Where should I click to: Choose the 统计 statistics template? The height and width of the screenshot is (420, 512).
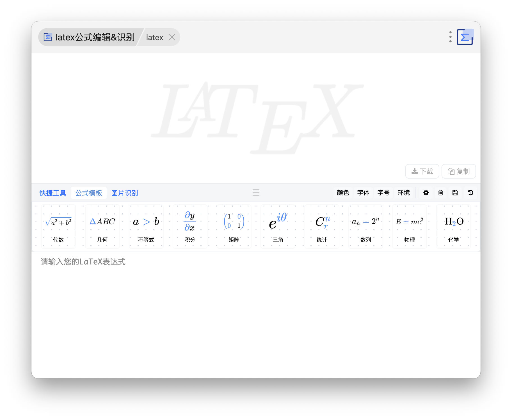point(322,227)
